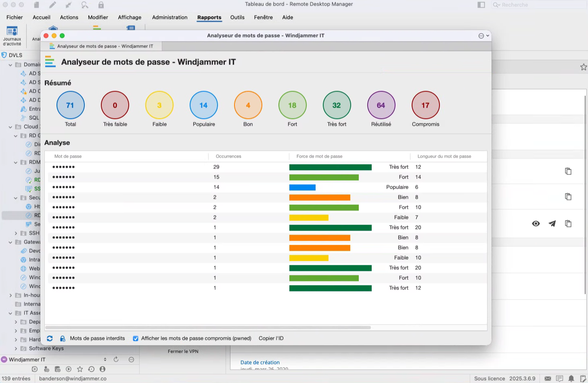
Task: Uncheck Afficher les mots de passe compromis
Action: (136, 339)
